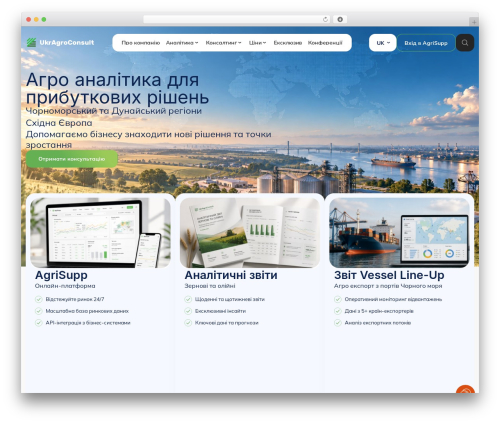Open the 'Про компанію' menu item

[141, 43]
